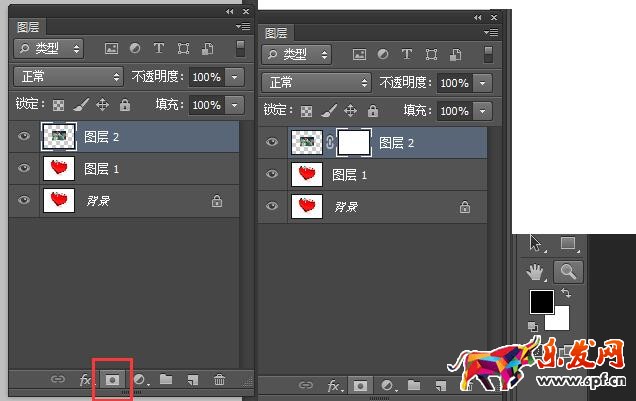Viewport: 636px width, 401px height.
Task: Open the 类型 filter dropdown in right panel
Action: coord(315,54)
